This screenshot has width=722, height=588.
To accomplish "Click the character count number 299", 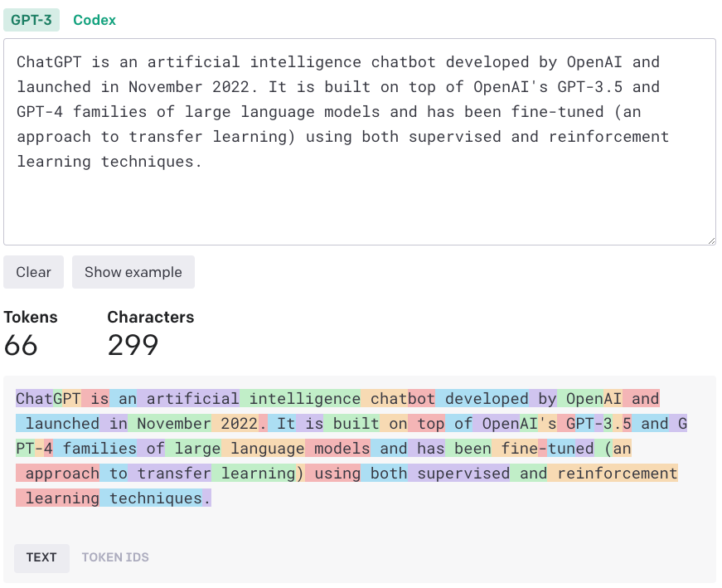I will (x=133, y=345).
